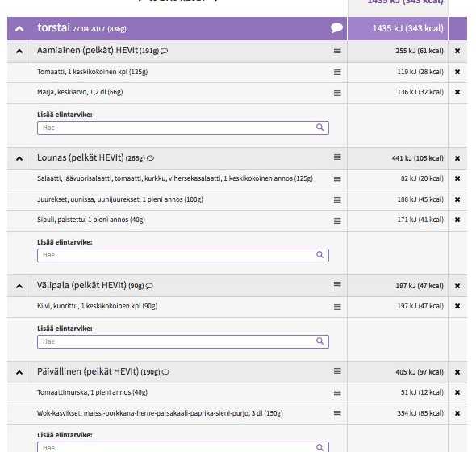Open list menu for Juurekset, uunissa row

[x=337, y=199]
